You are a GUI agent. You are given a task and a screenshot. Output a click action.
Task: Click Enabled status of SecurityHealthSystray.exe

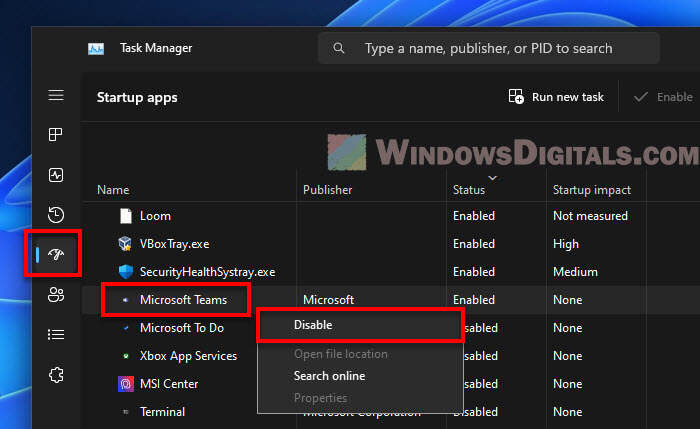click(474, 272)
